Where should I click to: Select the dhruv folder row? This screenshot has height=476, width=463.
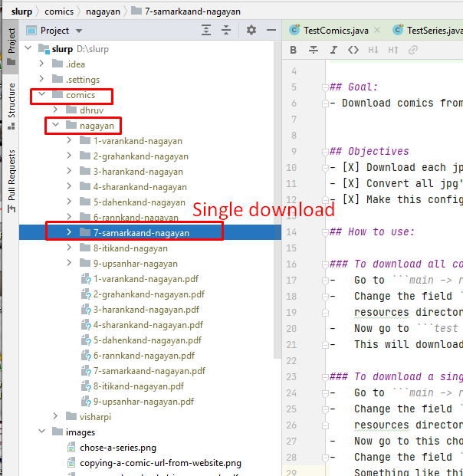pyautogui.click(x=150, y=110)
